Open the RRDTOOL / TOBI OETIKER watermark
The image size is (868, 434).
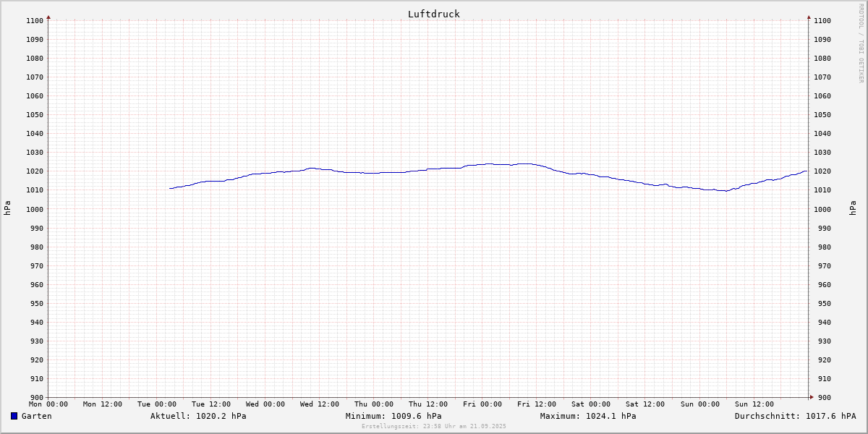coord(861,43)
